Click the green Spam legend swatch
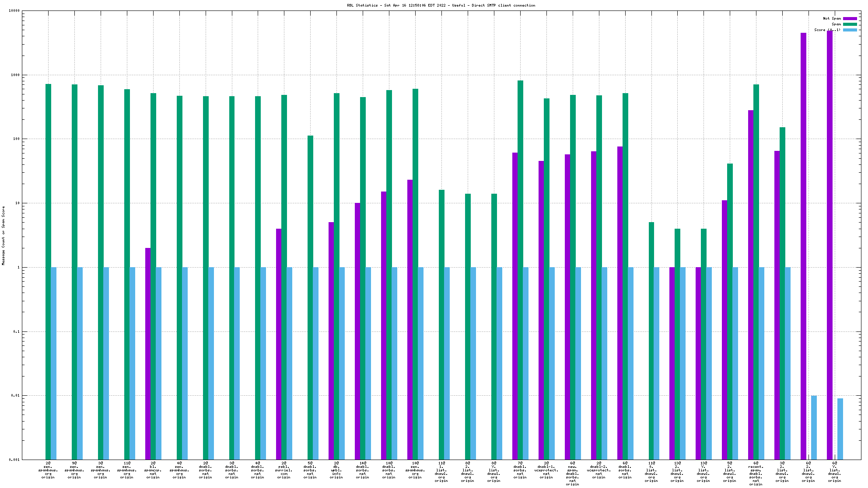Image resolution: width=868 pixels, height=488 pixels. point(850,24)
